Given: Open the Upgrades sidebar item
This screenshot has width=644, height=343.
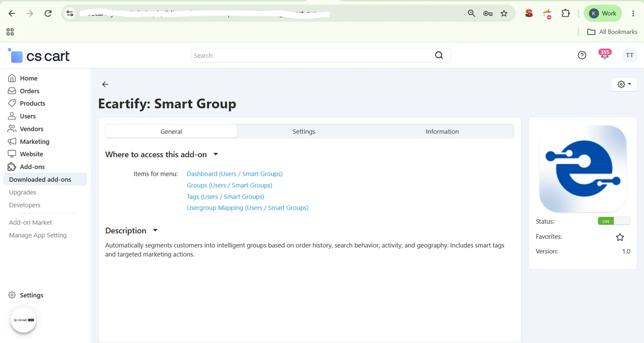Looking at the screenshot, I should pos(23,192).
